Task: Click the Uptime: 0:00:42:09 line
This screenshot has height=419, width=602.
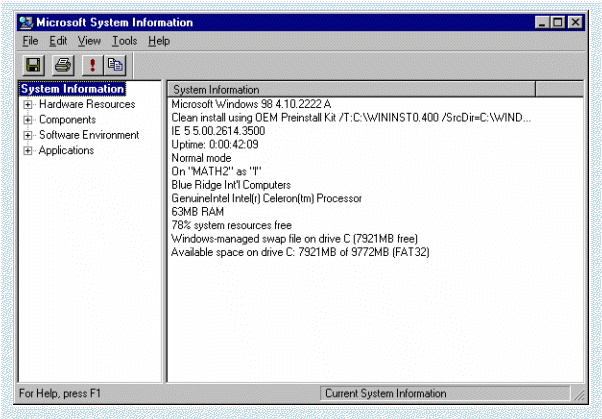Action: 215,144
